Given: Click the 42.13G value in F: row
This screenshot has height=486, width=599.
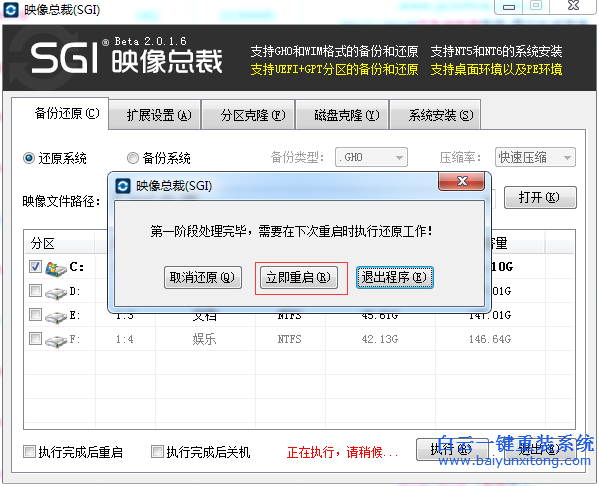Looking at the screenshot, I should tap(380, 339).
